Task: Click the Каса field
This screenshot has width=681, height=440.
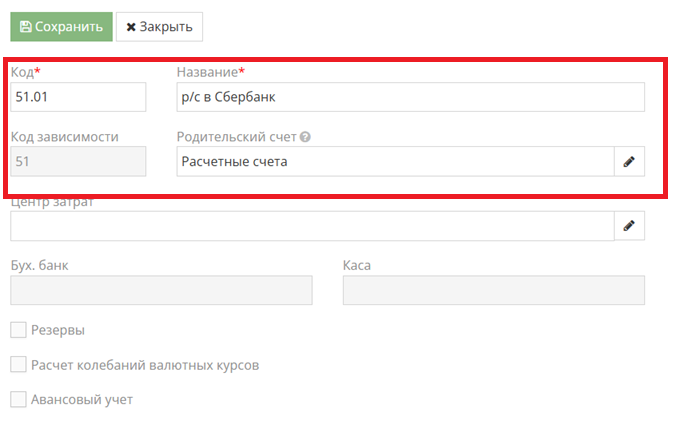Action: coord(494,290)
